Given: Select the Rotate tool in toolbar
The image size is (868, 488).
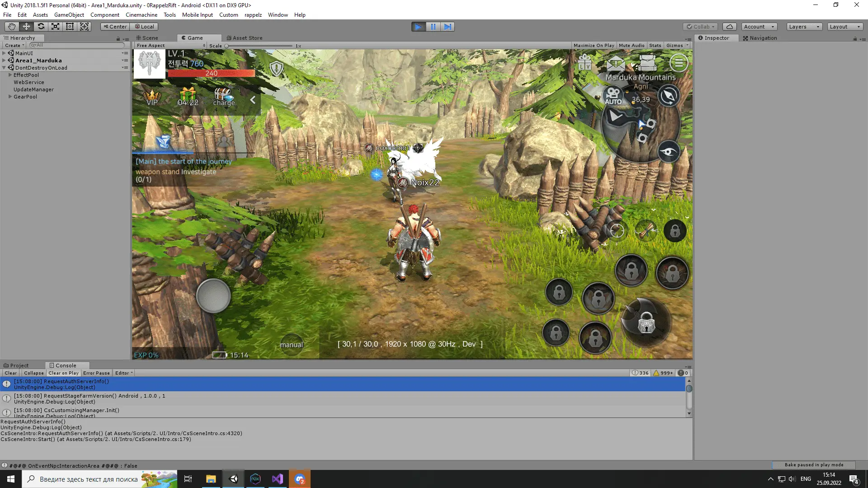Looking at the screenshot, I should (x=41, y=27).
